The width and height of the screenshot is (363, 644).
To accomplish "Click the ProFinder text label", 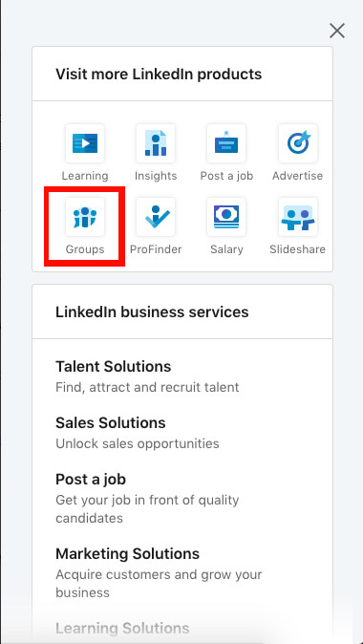I will (x=156, y=249).
